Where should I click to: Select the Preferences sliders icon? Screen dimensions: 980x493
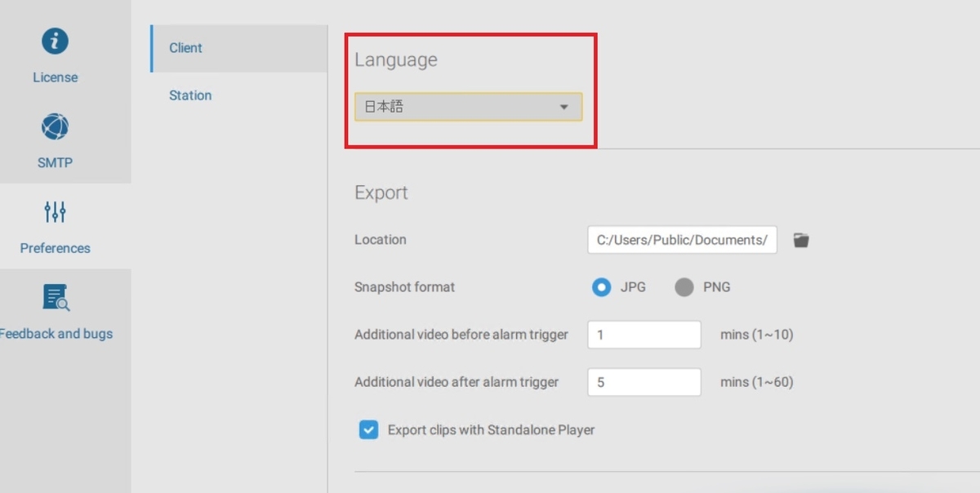coord(55,212)
